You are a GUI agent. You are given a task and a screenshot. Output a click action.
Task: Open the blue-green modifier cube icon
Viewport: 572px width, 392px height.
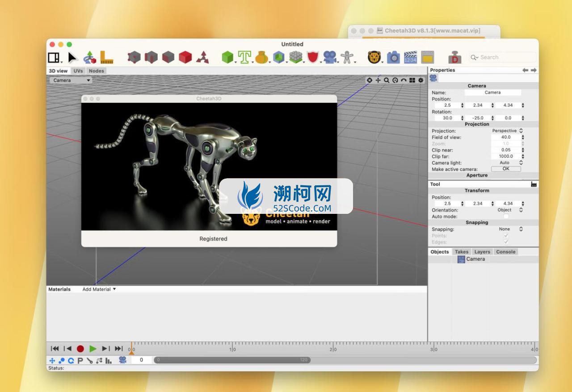pos(279,57)
